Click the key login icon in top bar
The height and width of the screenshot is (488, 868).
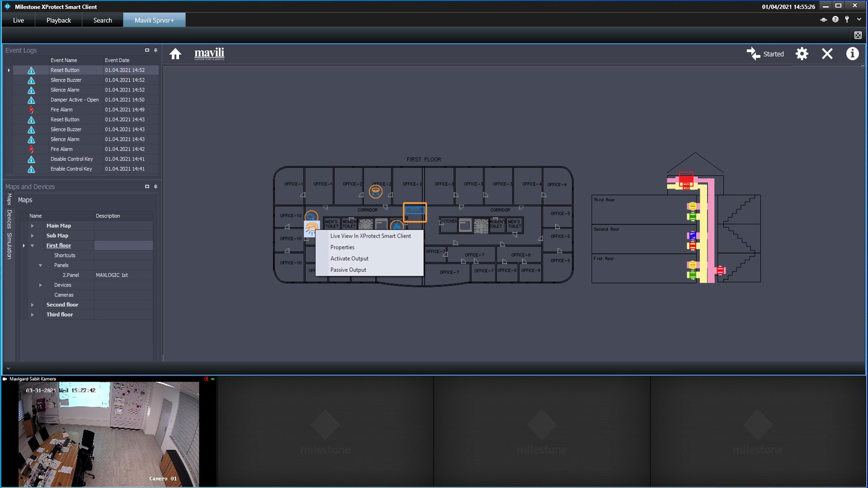[x=847, y=19]
